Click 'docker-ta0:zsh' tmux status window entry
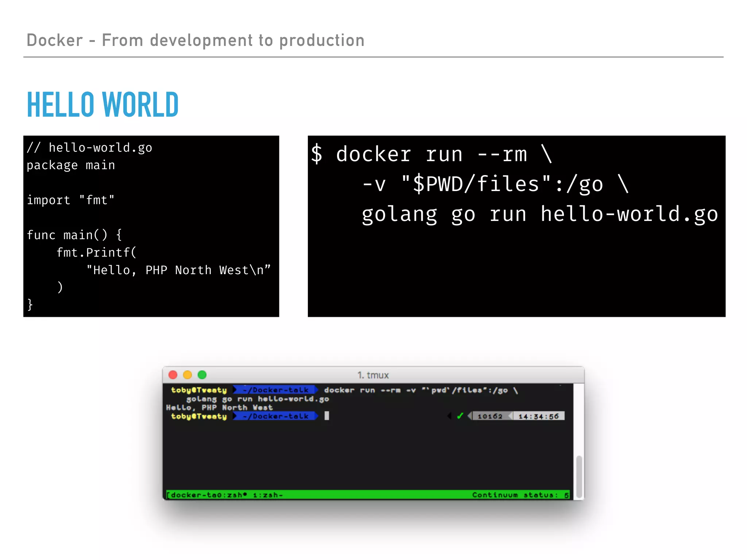Screen dimensions: 747x560 click(x=209, y=495)
